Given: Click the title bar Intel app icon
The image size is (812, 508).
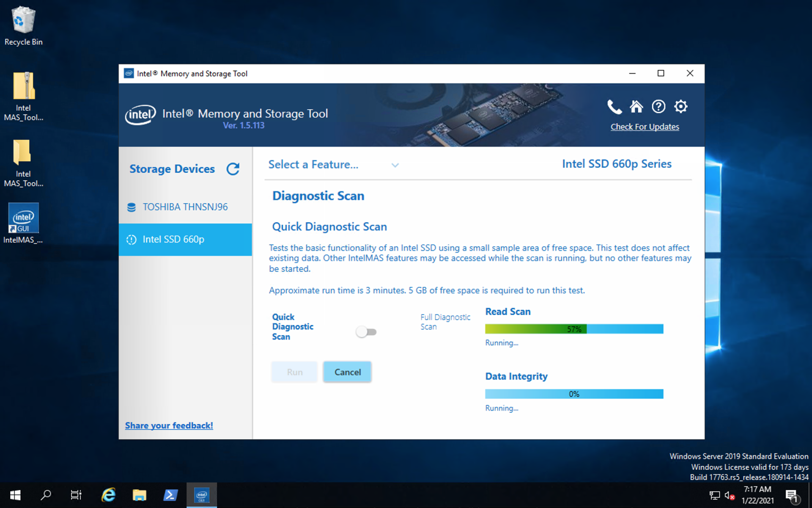Looking at the screenshot, I should pos(129,73).
